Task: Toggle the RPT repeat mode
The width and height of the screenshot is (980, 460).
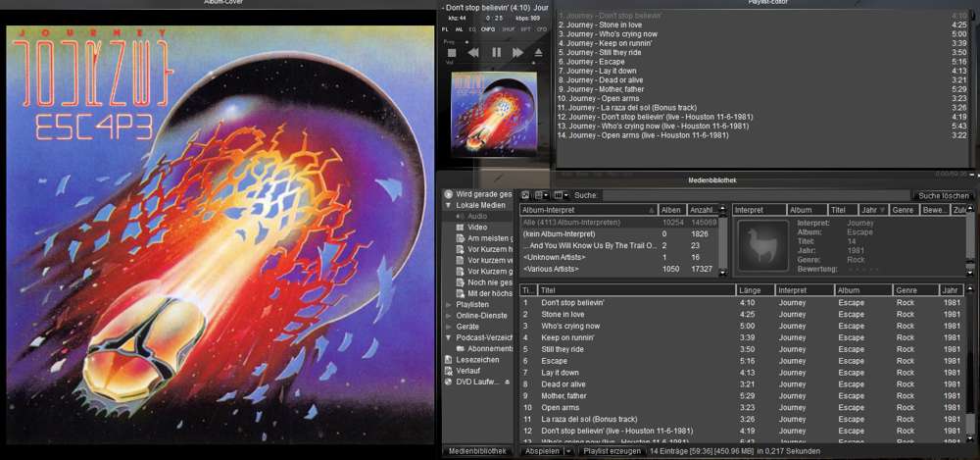Action: [523, 29]
